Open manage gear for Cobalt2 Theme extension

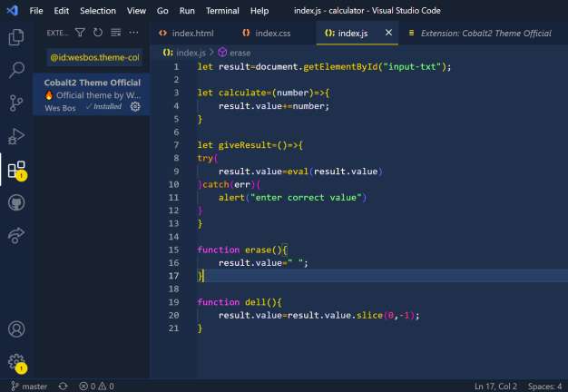point(135,106)
